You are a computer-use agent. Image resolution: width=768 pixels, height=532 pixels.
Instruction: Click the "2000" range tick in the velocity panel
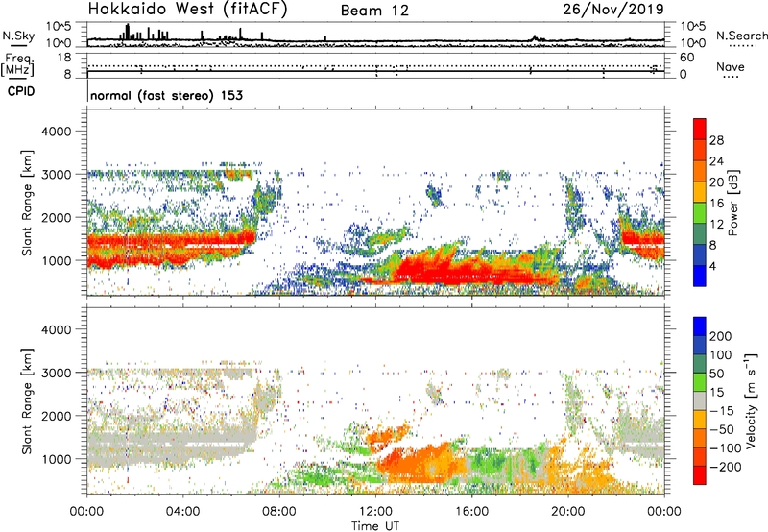(57, 416)
